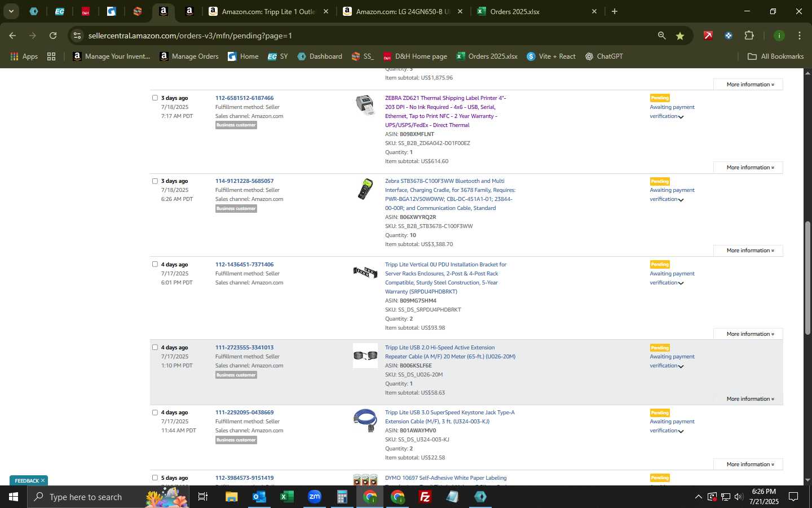
Task: Expand More information for Zebra STB3678 order
Action: [748, 251]
